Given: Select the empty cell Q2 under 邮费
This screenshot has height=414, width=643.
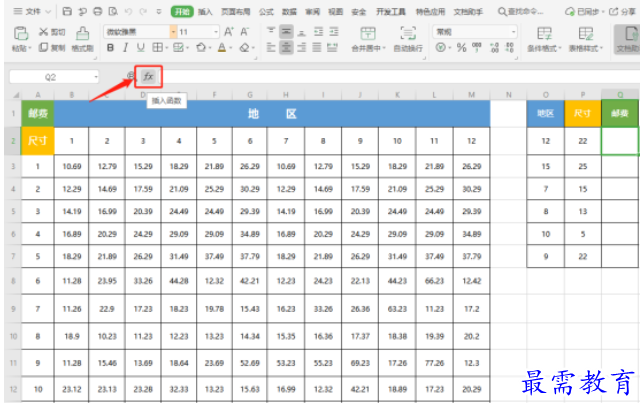Looking at the screenshot, I should pyautogui.click(x=620, y=141).
